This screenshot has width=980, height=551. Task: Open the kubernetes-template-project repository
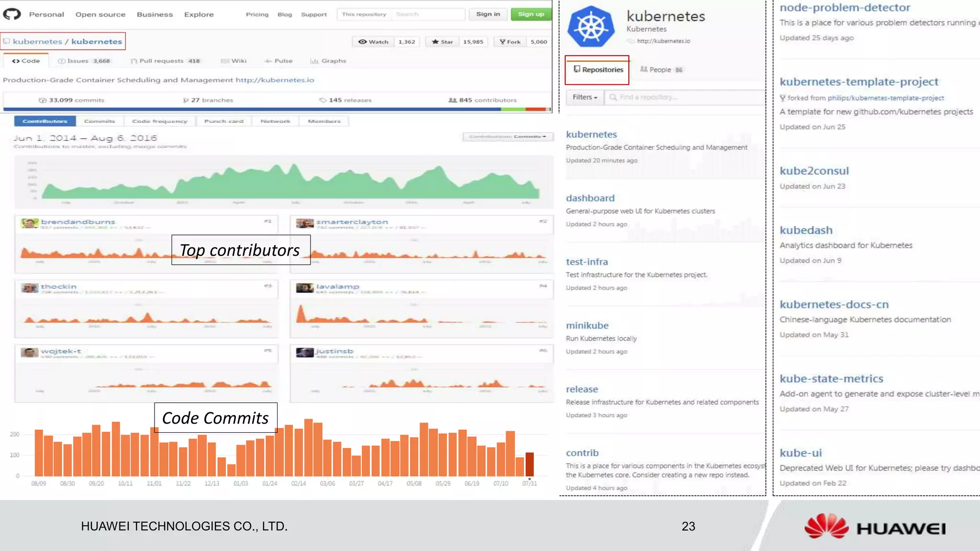[x=859, y=82]
